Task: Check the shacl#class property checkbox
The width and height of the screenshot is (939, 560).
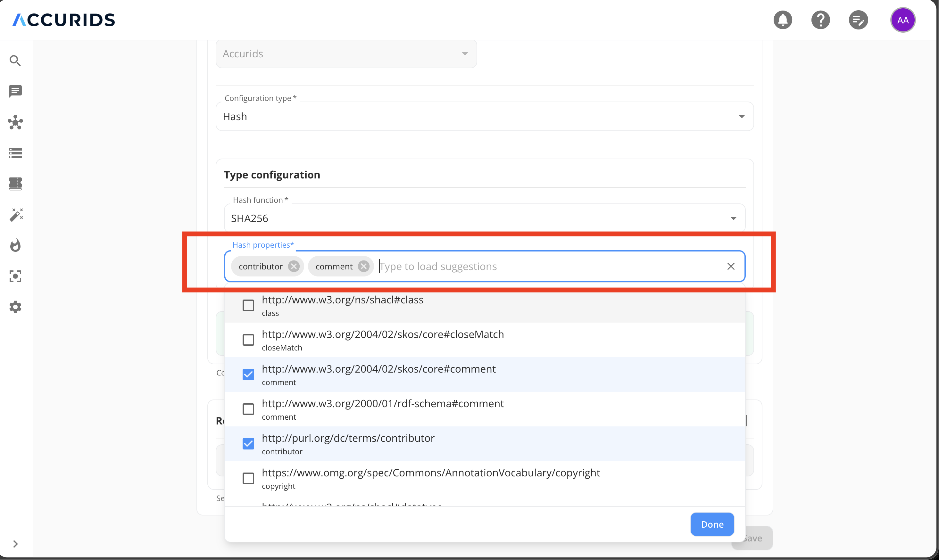Action: pos(248,305)
